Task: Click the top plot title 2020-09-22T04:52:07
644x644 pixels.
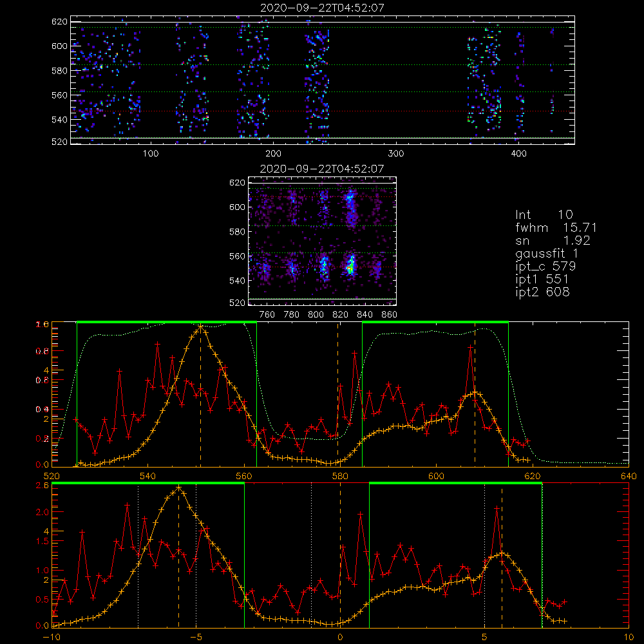Action: 323,8
